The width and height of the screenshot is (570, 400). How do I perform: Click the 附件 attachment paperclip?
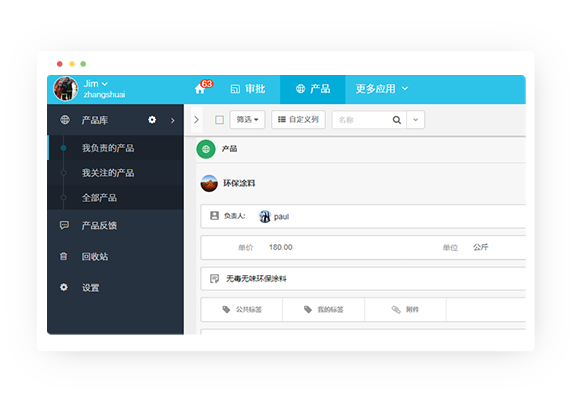[x=396, y=309]
